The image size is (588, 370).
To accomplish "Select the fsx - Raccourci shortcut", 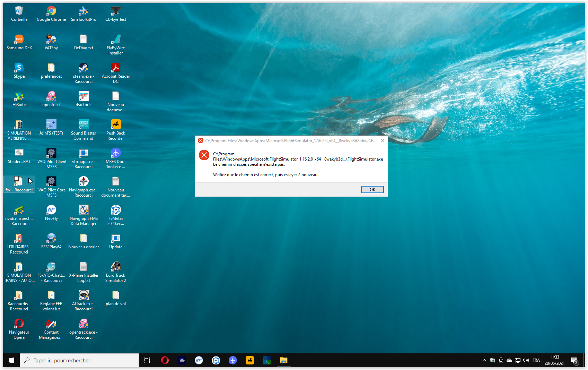I will [x=19, y=184].
